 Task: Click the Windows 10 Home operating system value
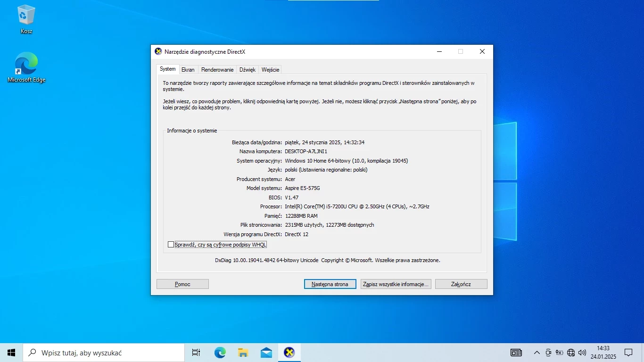tap(347, 161)
